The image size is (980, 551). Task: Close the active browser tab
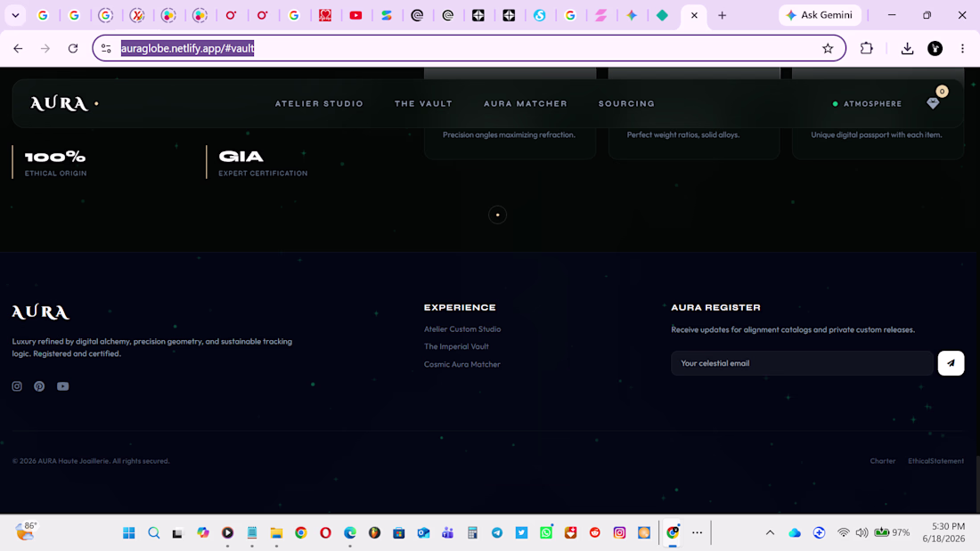[694, 15]
